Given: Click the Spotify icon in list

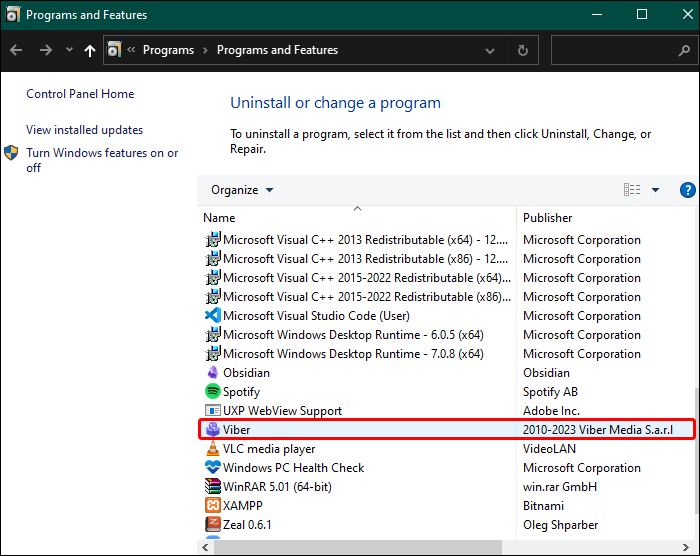Looking at the screenshot, I should coord(212,392).
